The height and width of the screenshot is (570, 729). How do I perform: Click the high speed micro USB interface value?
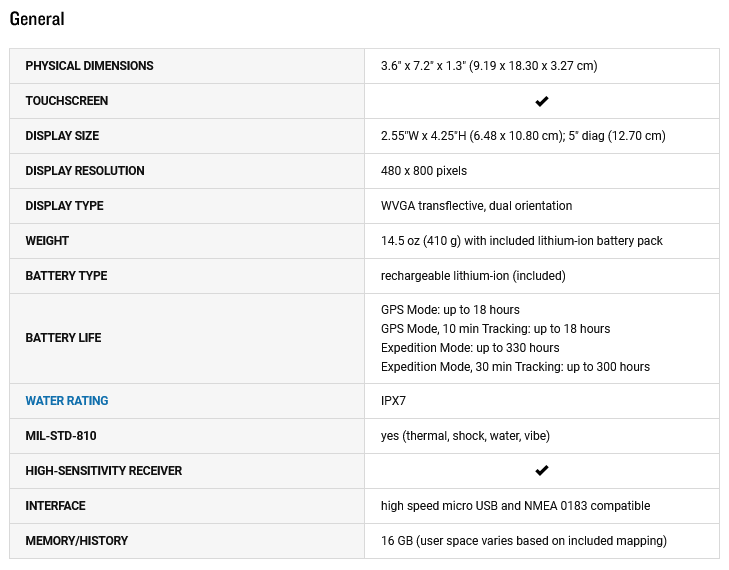[515, 506]
